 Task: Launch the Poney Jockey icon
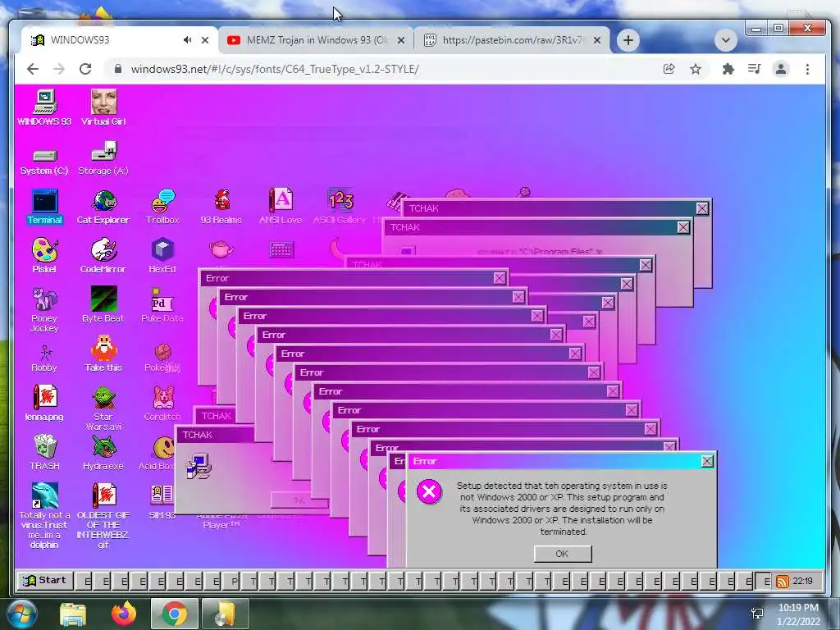pyautogui.click(x=45, y=309)
